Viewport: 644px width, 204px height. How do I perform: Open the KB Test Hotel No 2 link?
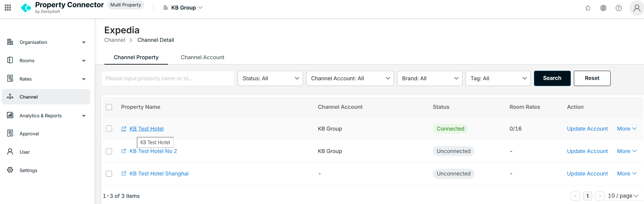(153, 151)
